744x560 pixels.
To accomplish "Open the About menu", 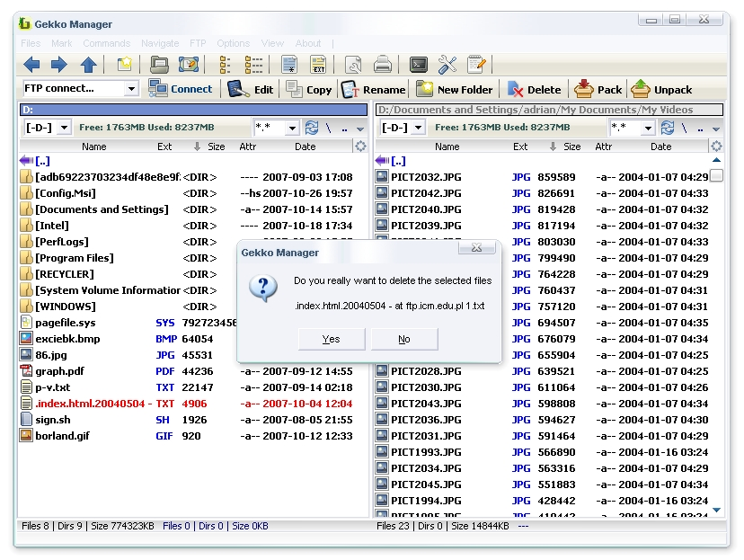I will [308, 43].
